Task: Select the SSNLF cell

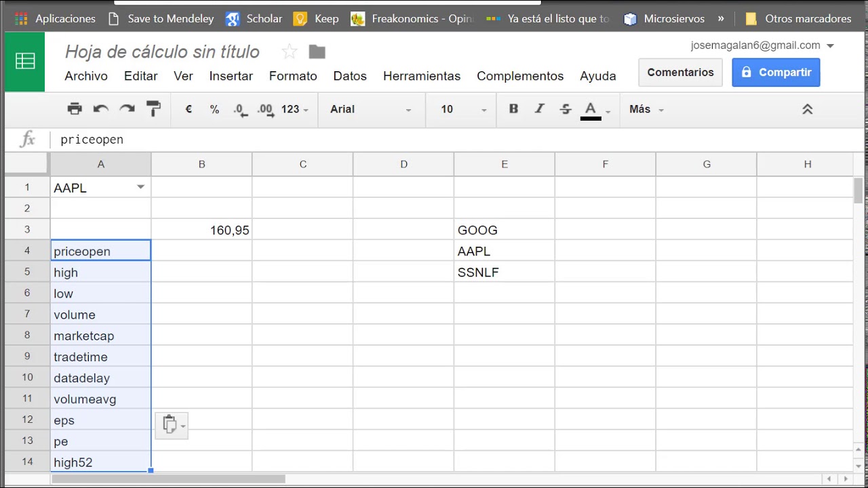Action: (505, 272)
